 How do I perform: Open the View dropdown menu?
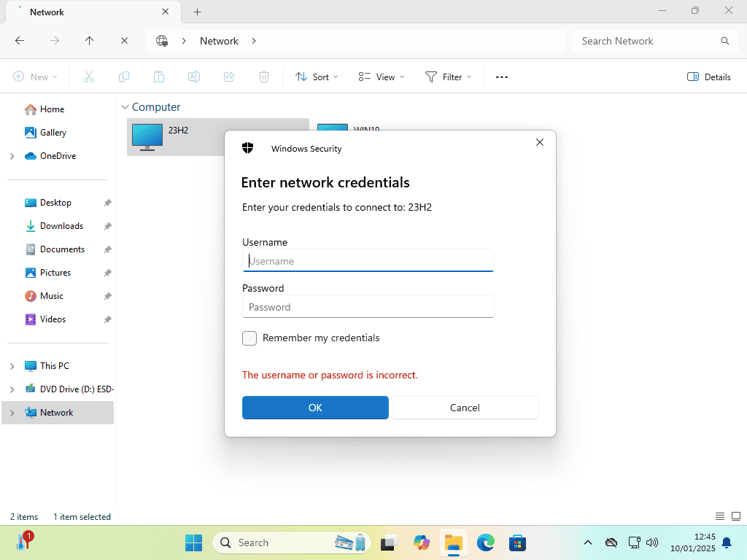click(x=381, y=77)
